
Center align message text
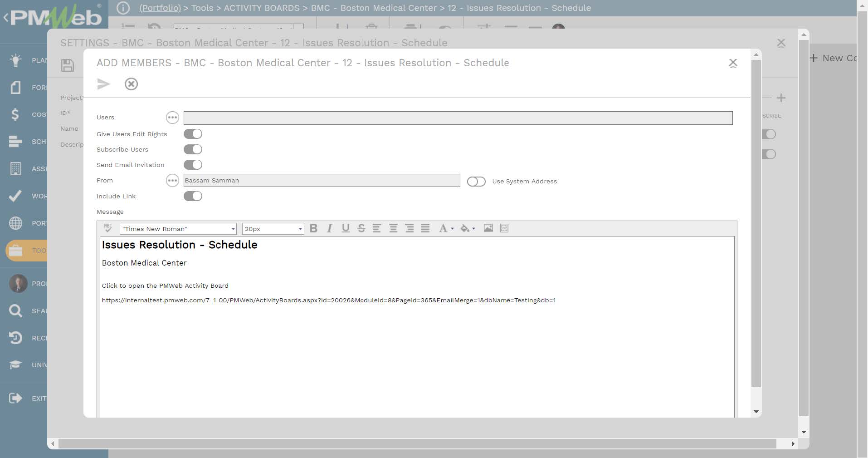click(x=393, y=228)
